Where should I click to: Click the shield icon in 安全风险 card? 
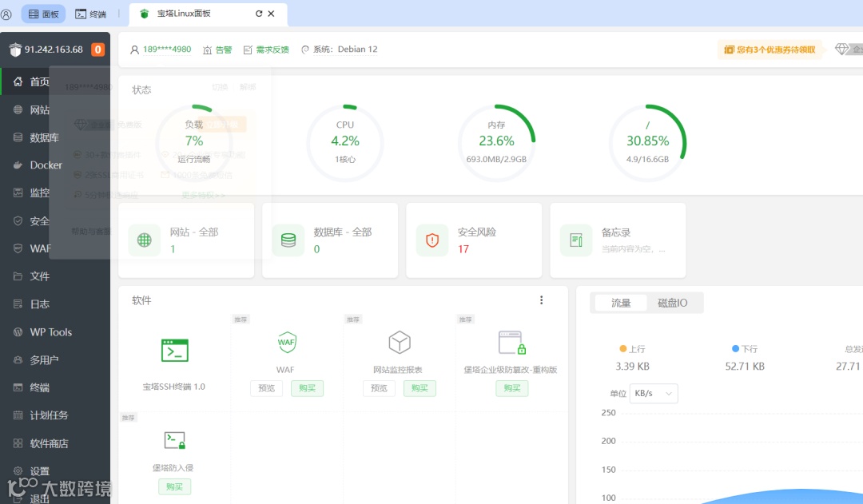[x=432, y=240]
